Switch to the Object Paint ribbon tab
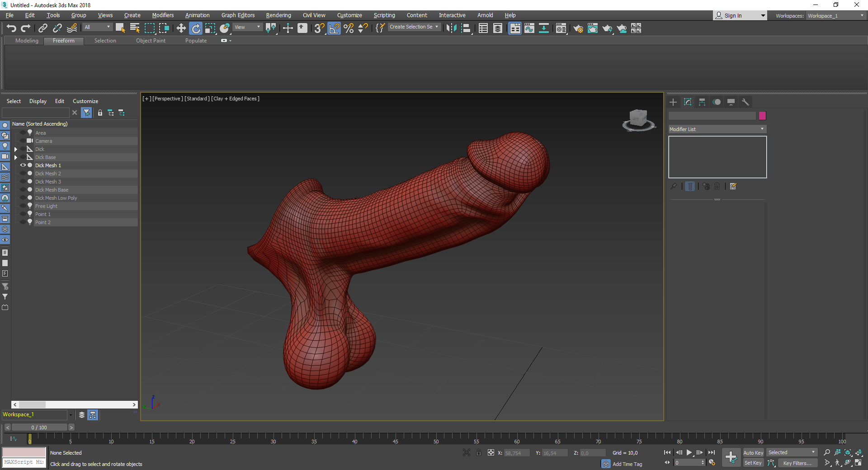Viewport: 868px width, 470px height. coord(151,41)
